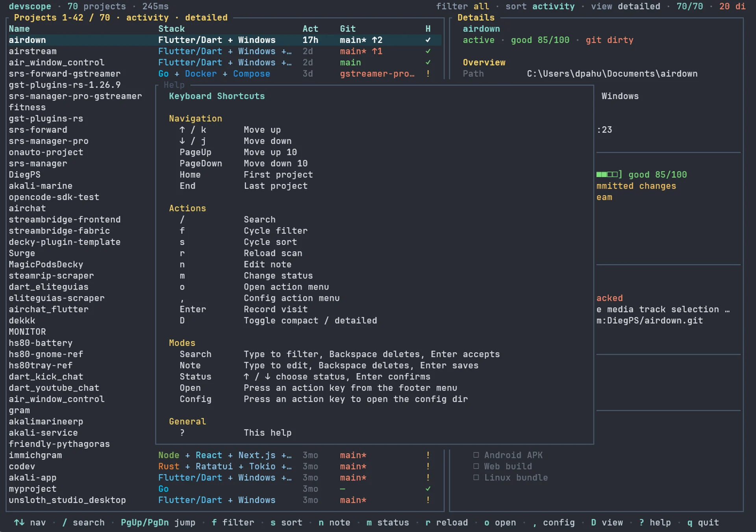Select the opencode-sdk-test project
756x532 pixels.
[x=54, y=197]
